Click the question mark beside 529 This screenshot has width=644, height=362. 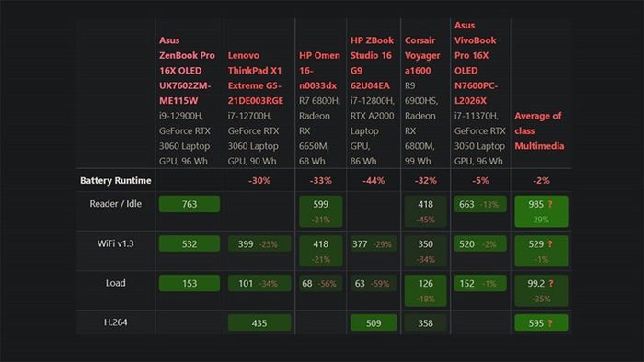tap(550, 243)
